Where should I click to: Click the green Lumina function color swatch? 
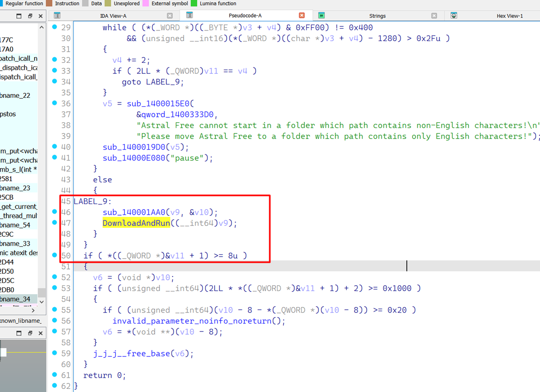[x=194, y=3]
